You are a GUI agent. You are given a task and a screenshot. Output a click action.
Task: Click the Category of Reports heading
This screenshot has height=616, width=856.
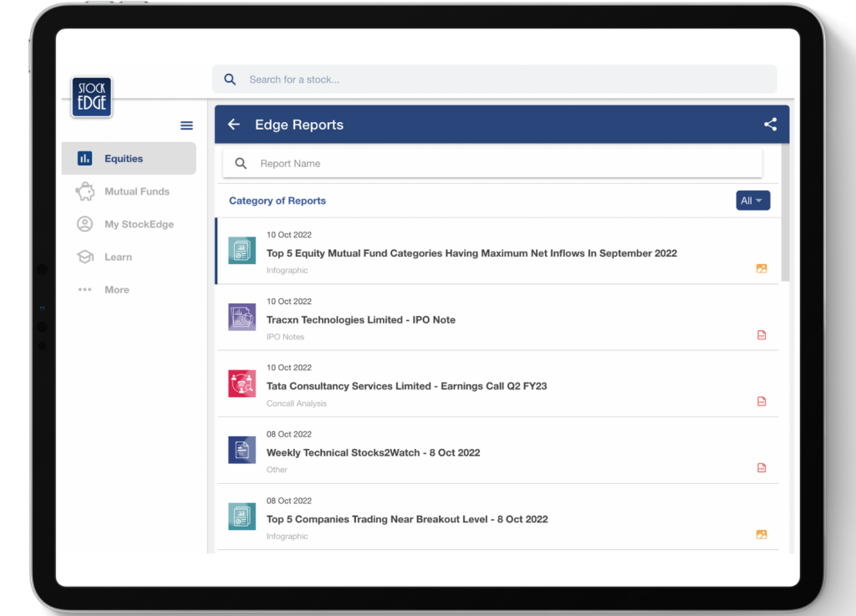(278, 201)
